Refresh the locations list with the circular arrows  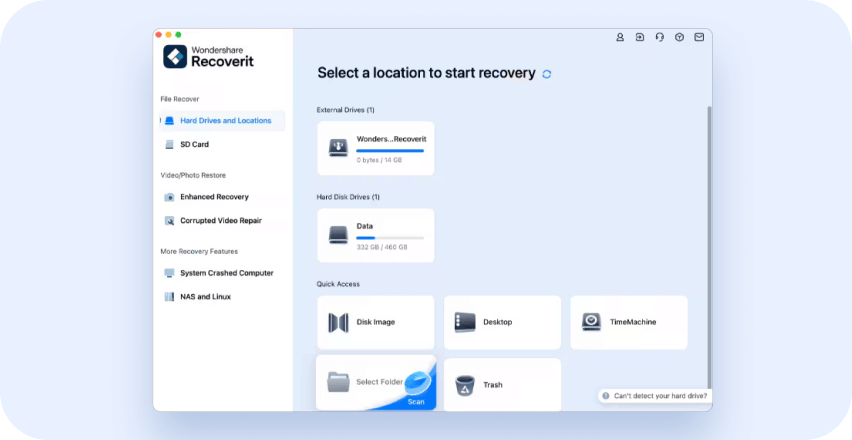pyautogui.click(x=547, y=74)
